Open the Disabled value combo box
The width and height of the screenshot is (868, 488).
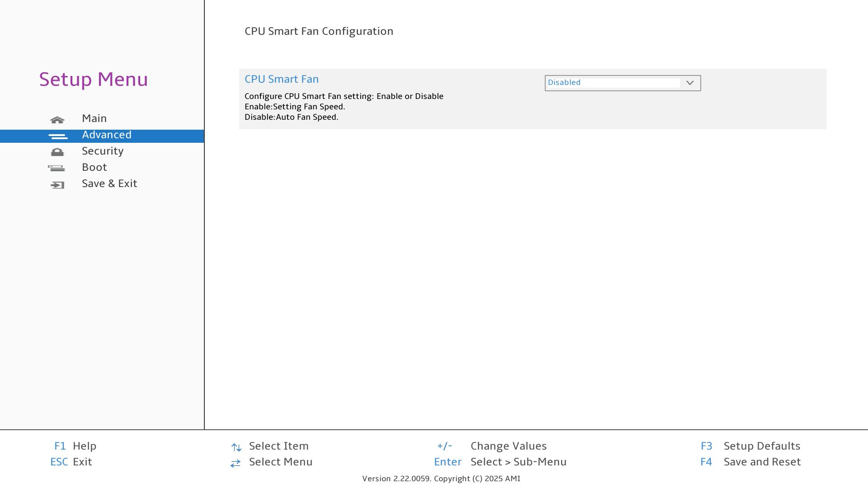click(x=613, y=83)
